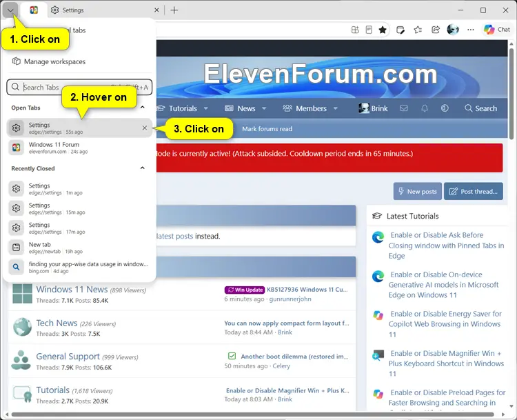The height and width of the screenshot is (420, 517).
Task: Click the Tutorials certificate icon in forum list
Action: click(23, 394)
